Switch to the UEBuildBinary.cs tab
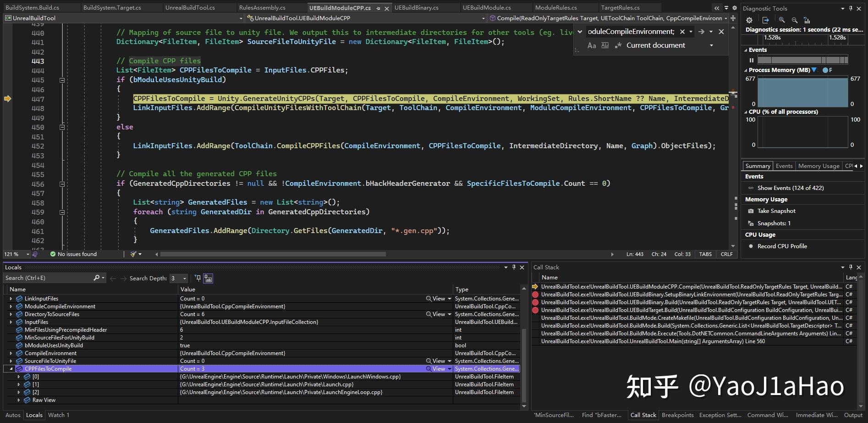Image resolution: width=868 pixels, height=423 pixels. (x=416, y=7)
